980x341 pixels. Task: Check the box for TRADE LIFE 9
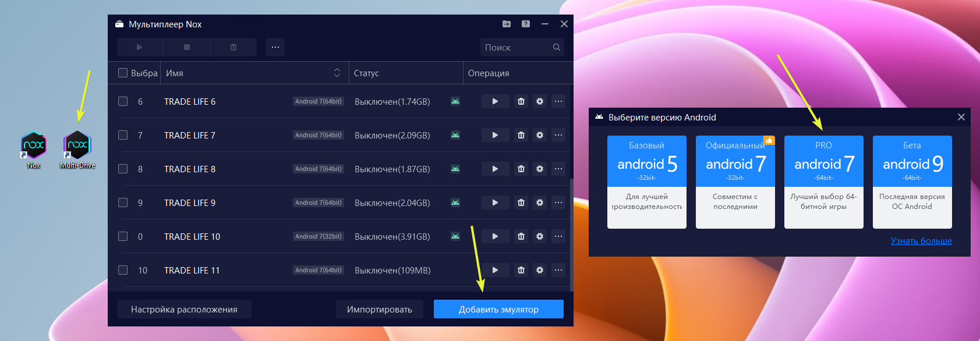tap(123, 203)
